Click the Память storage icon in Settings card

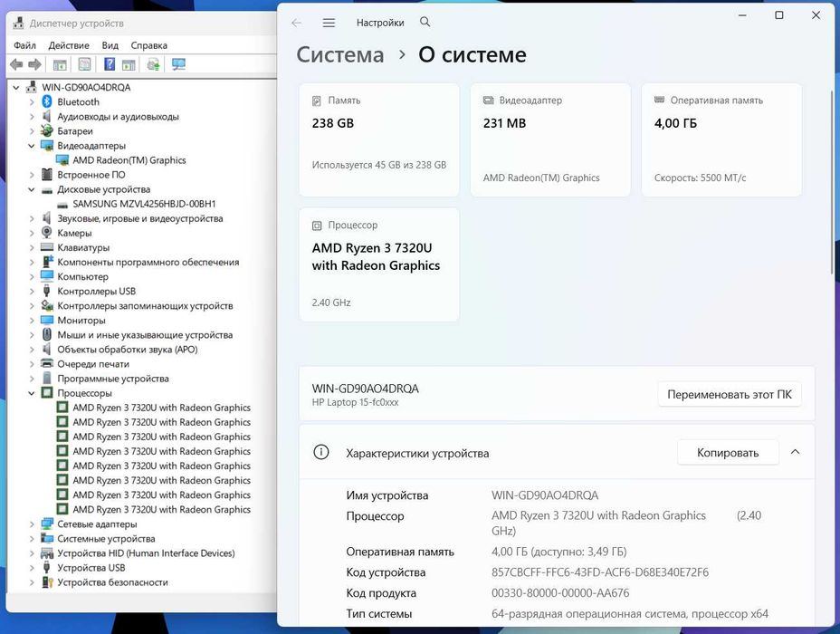pyautogui.click(x=317, y=101)
